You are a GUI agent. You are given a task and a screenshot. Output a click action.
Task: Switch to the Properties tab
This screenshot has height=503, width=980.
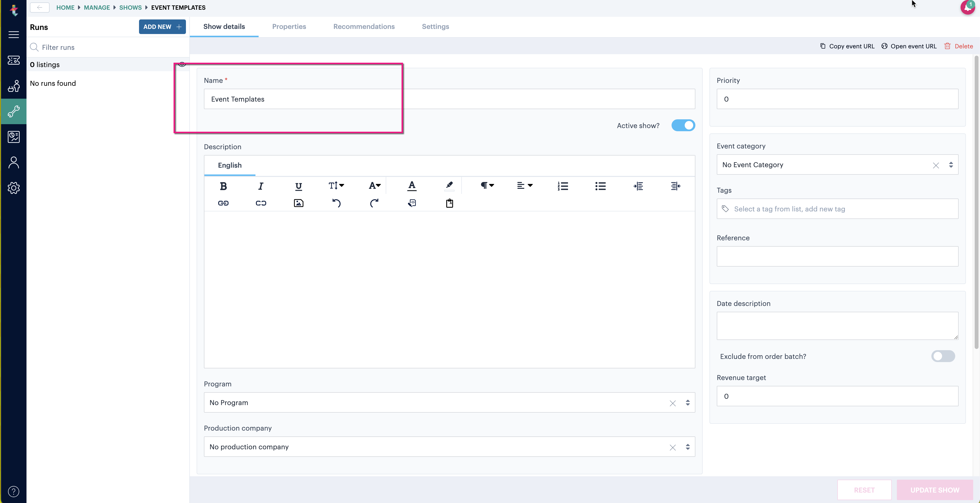289,27
